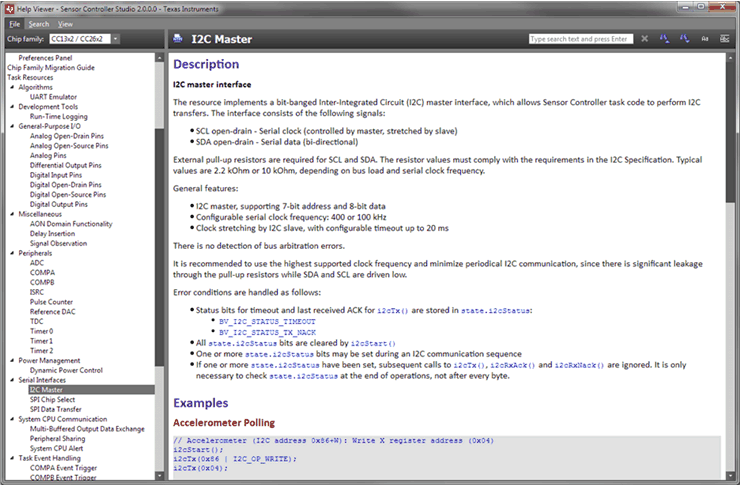Follow the BV_I2C_STATUS_TX_NACK link
Screen dimensions: 740x485
tap(267, 332)
